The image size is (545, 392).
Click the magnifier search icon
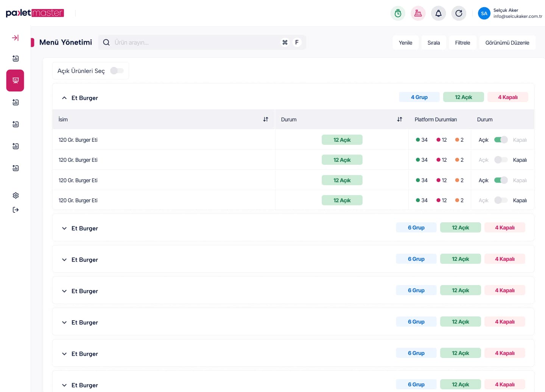pos(106,42)
